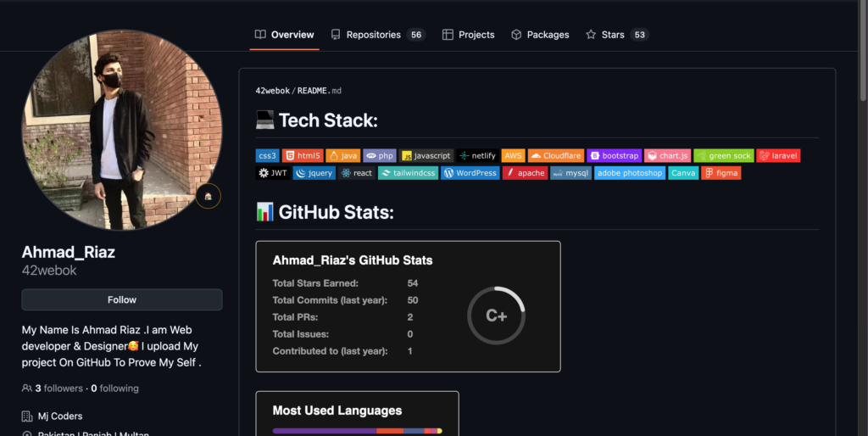Viewport: 868px width, 436px height.
Task: Click the Mj Coders company text
Action: click(60, 416)
